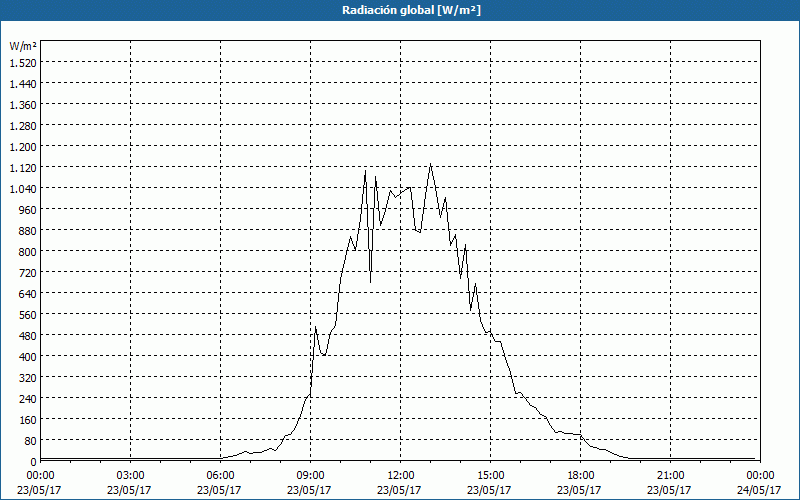Click the 480 y-axis value
This screenshot has width=800, height=500.
click(29, 336)
